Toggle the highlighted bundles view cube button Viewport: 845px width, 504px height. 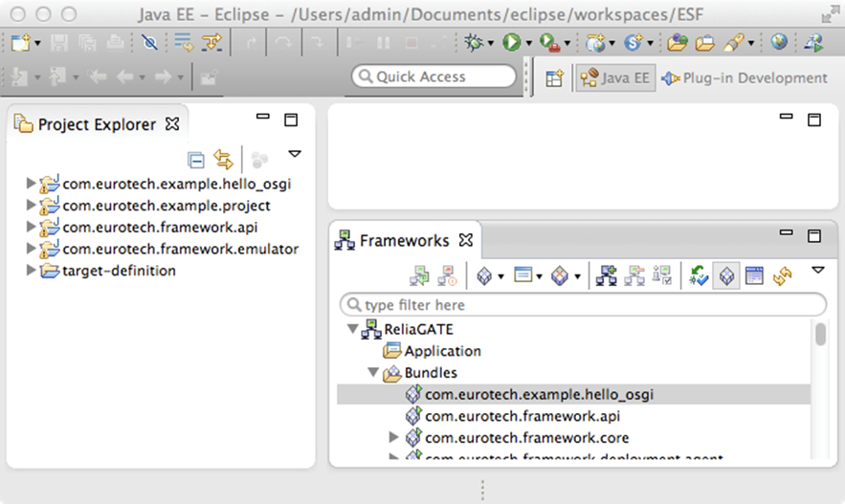pyautogui.click(x=726, y=276)
